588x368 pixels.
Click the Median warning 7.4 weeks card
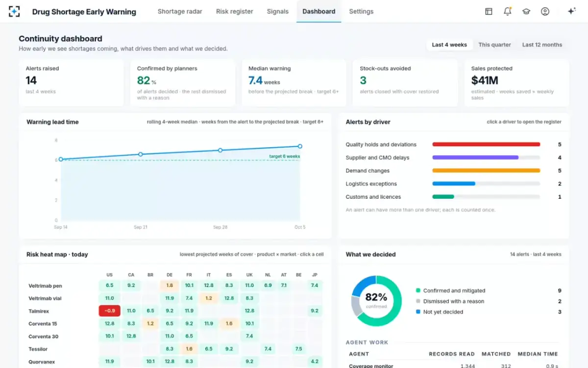tap(294, 83)
